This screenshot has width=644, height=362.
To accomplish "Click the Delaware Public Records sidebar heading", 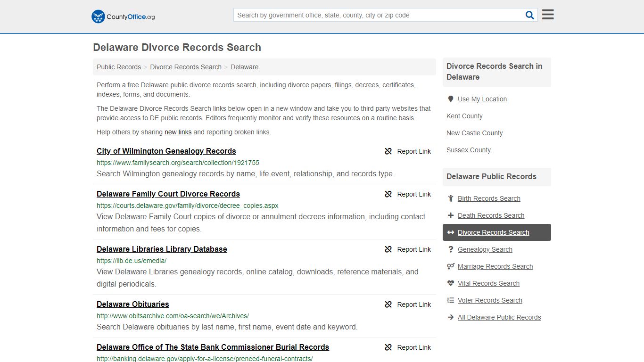I will [491, 176].
